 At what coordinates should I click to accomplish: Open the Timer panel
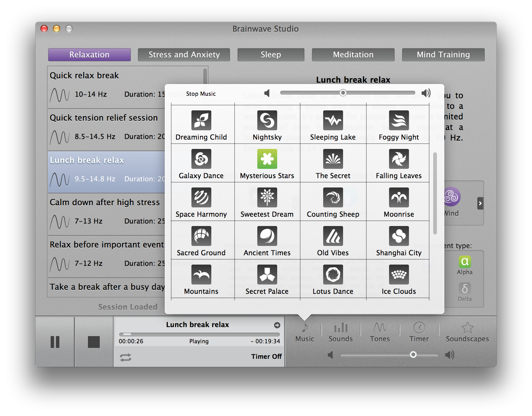pos(419,332)
